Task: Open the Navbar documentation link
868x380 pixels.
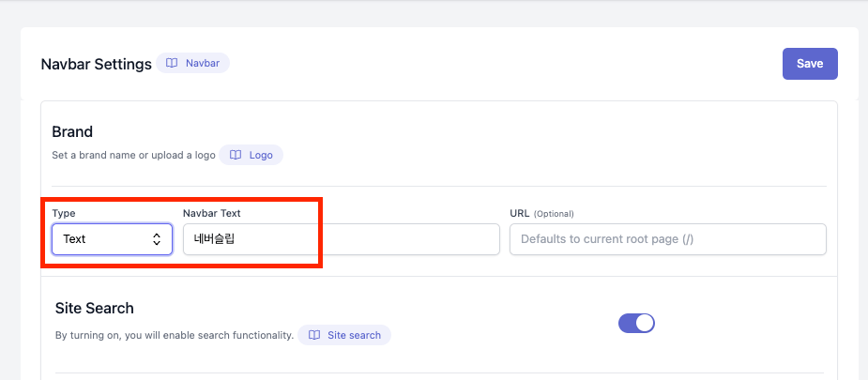Action: point(192,63)
